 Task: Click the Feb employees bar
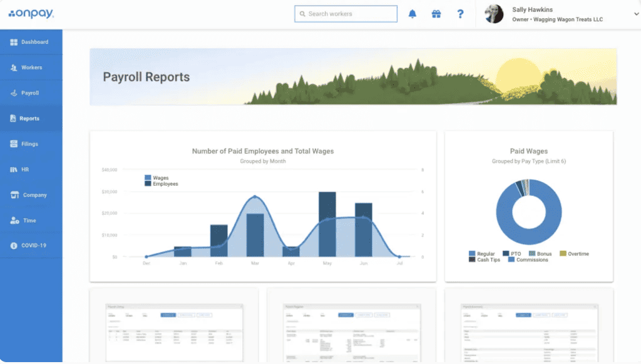(218, 241)
